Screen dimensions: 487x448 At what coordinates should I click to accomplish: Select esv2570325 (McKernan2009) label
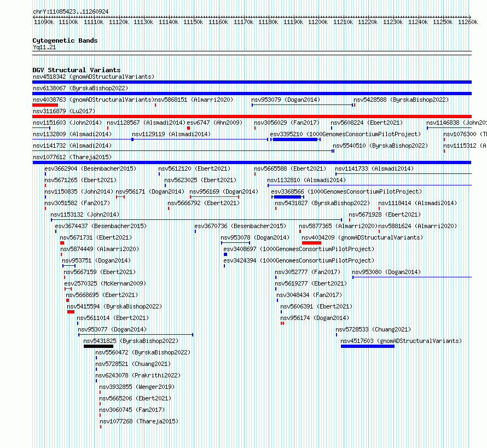point(105,283)
